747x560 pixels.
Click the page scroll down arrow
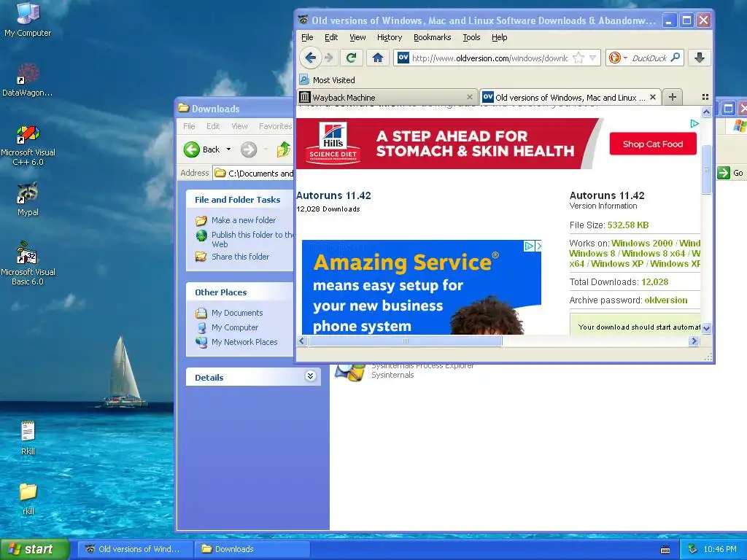(x=706, y=328)
